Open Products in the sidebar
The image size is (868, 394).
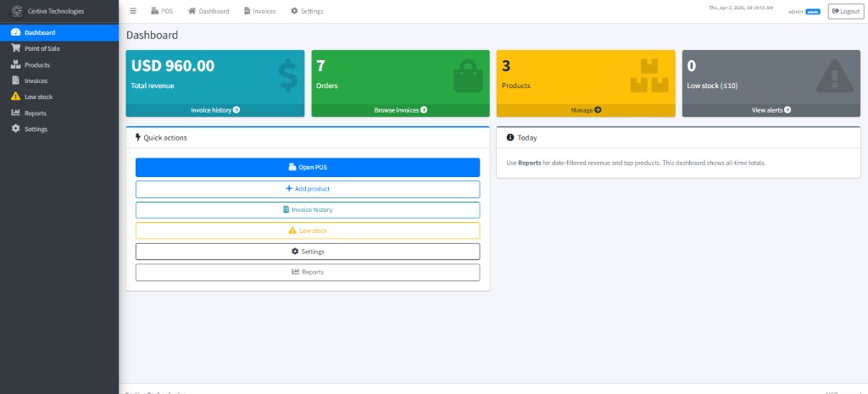pos(59,64)
